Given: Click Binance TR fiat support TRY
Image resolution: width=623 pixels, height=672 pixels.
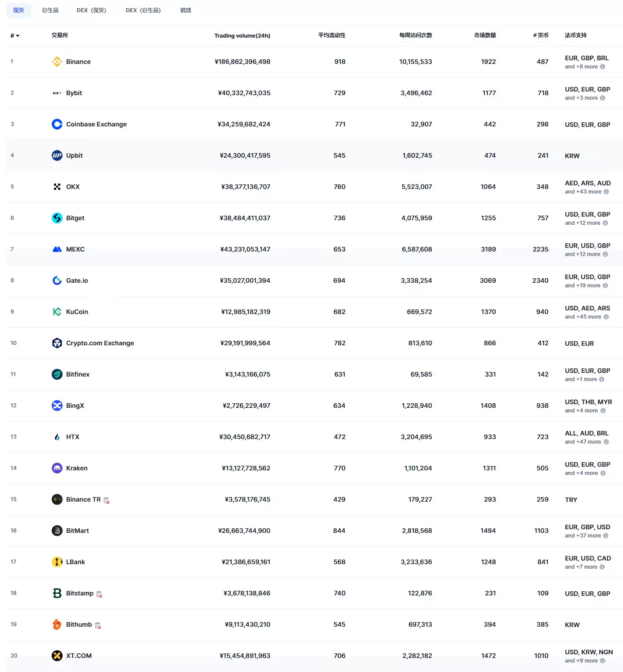Looking at the screenshot, I should 571,500.
